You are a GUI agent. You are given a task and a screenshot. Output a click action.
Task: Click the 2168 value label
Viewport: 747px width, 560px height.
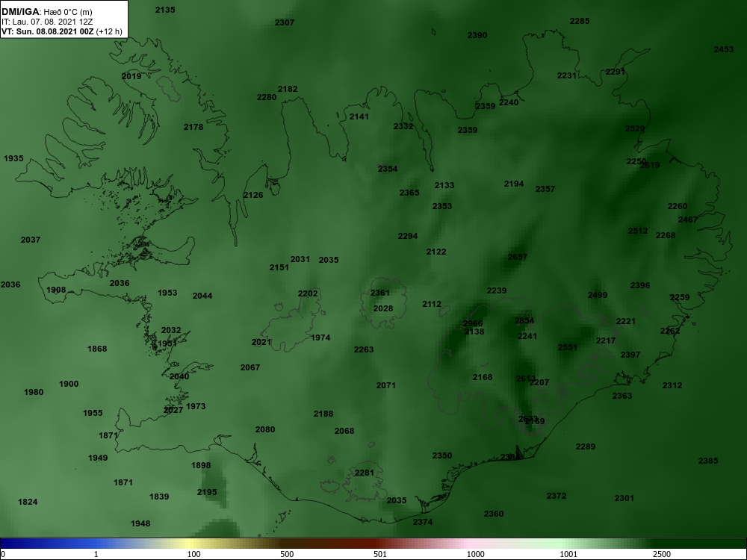click(x=483, y=378)
